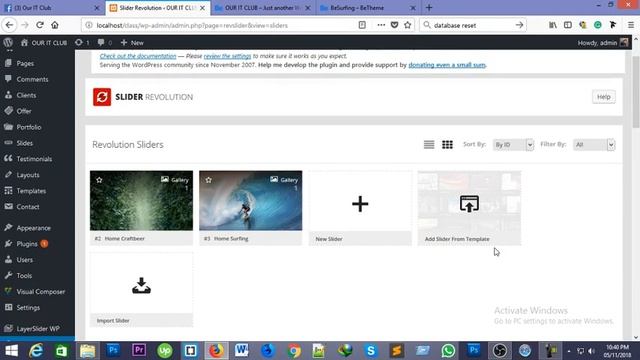Switch to the BeSurfing – BeTheme tab

pyautogui.click(x=368, y=8)
